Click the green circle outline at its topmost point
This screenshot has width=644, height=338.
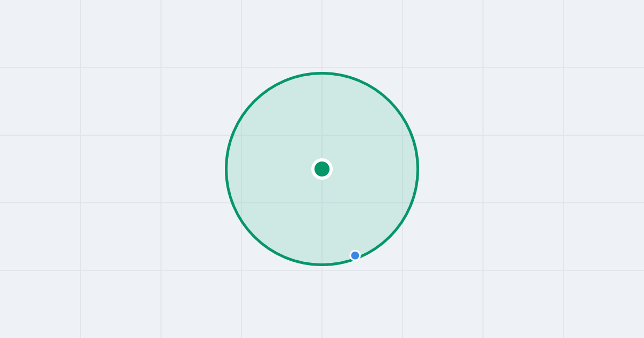[x=322, y=73]
